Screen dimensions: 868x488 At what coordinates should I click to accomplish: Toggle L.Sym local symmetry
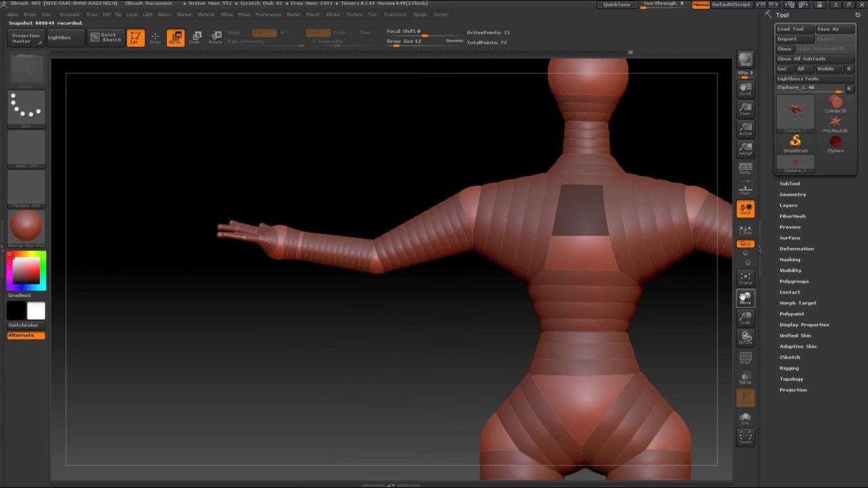pos(745,230)
